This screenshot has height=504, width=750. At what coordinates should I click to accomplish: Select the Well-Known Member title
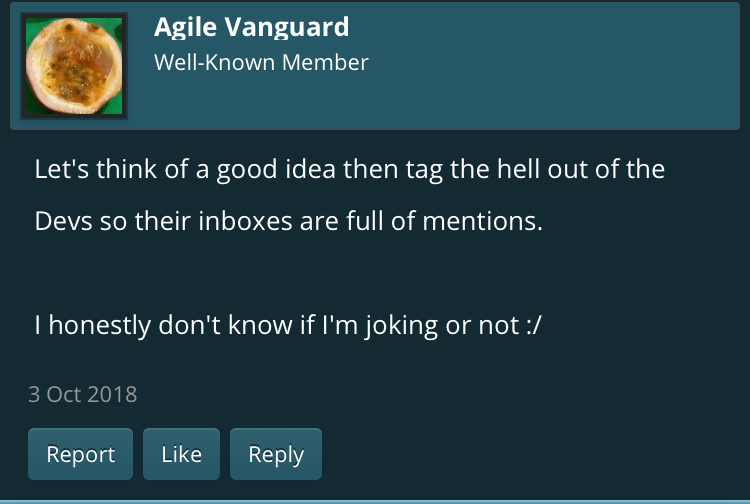261,62
